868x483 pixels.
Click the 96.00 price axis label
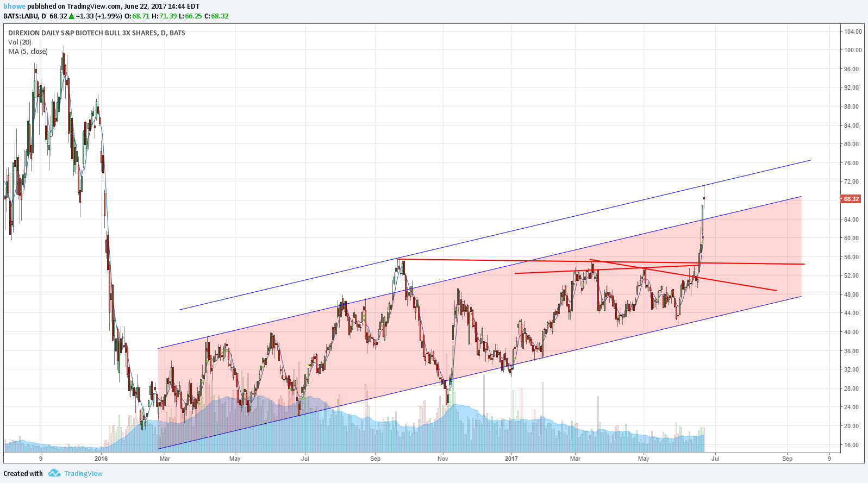[852, 69]
